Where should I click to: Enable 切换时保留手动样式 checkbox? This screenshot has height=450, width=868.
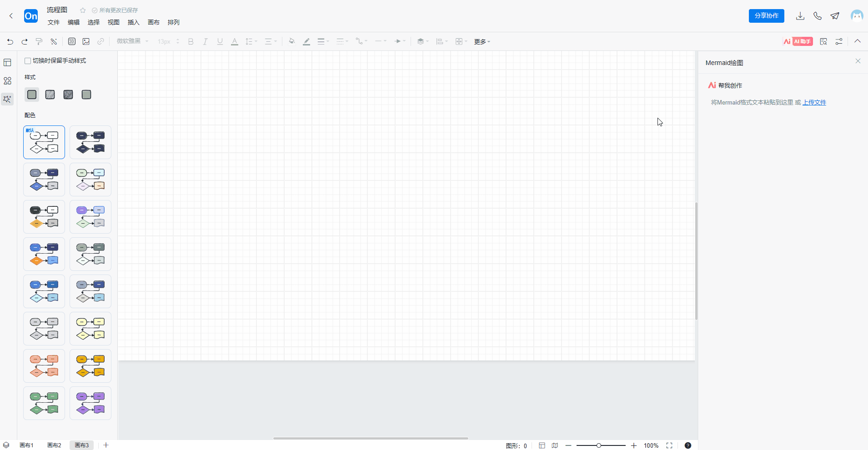click(x=28, y=61)
